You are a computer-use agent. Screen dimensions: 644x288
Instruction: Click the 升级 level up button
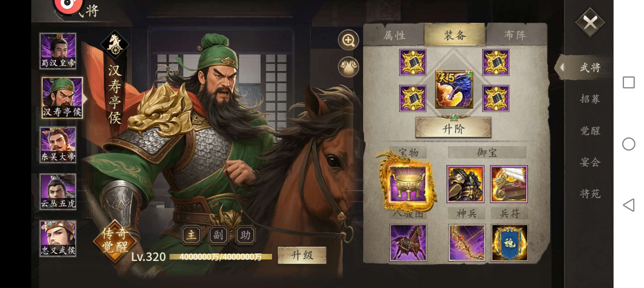[x=302, y=255]
